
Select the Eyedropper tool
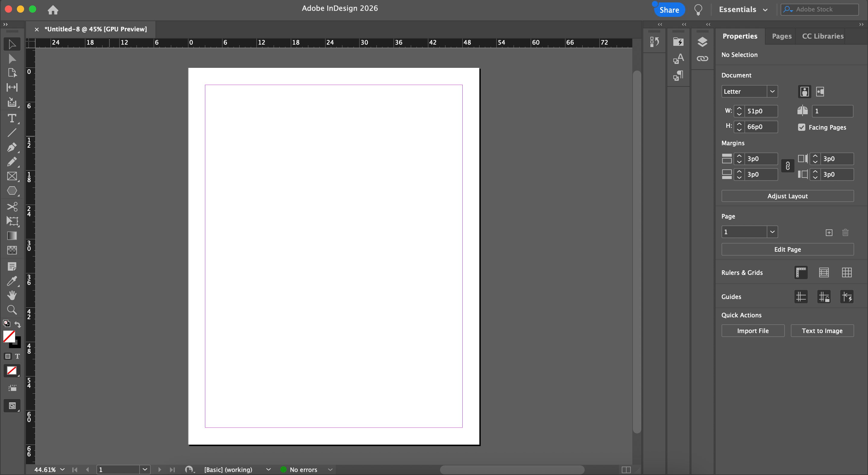12,281
